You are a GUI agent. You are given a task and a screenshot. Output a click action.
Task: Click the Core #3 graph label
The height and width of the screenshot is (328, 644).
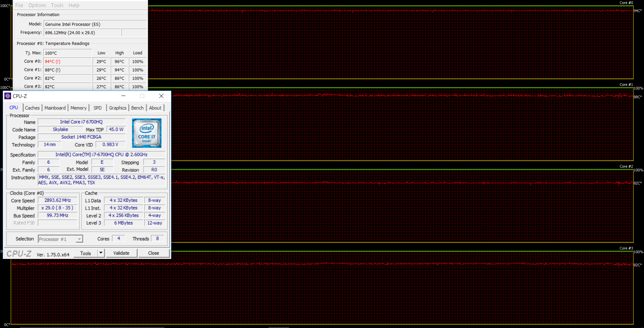626,248
